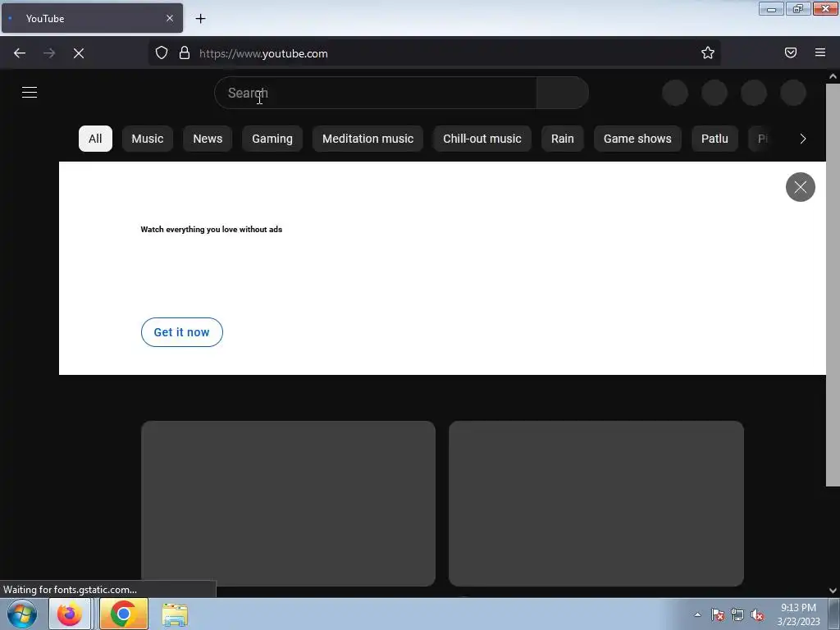This screenshot has height=630, width=840.
Task: Open the tracking protection shield icon
Action: pyautogui.click(x=162, y=52)
